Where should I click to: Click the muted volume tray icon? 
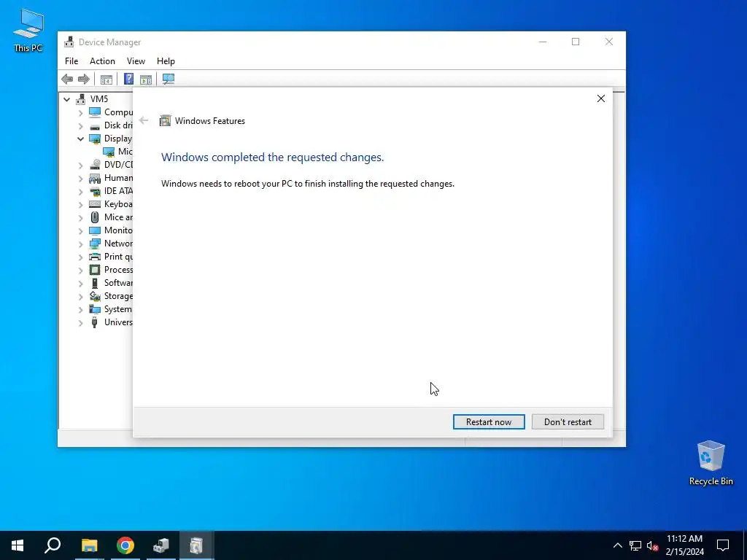[652, 545]
